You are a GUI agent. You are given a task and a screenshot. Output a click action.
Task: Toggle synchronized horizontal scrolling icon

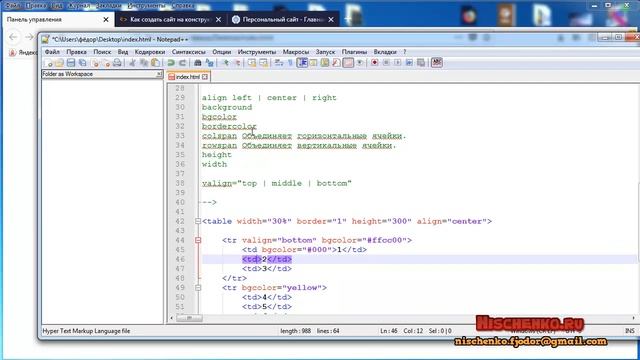[263, 63]
